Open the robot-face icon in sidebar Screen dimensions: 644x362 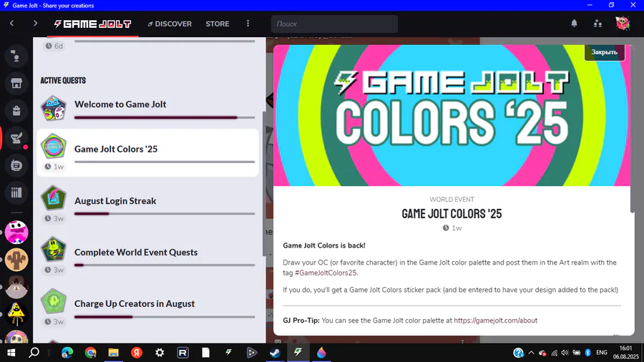16,165
